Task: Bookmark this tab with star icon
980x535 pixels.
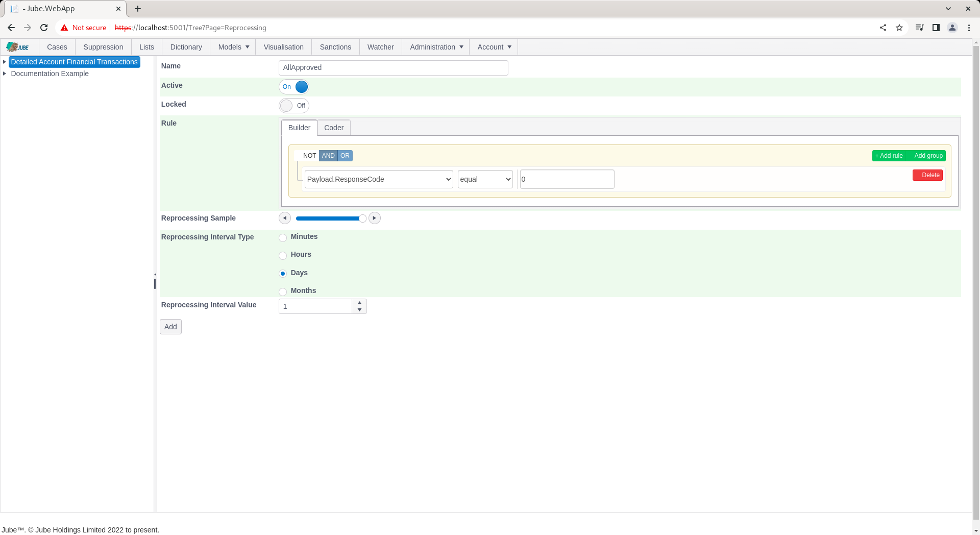Action: click(899, 28)
